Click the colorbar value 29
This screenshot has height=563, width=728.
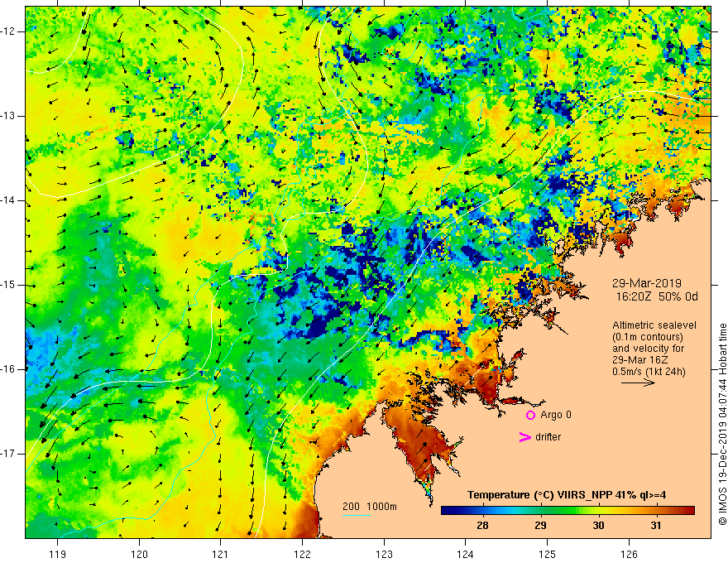(540, 526)
